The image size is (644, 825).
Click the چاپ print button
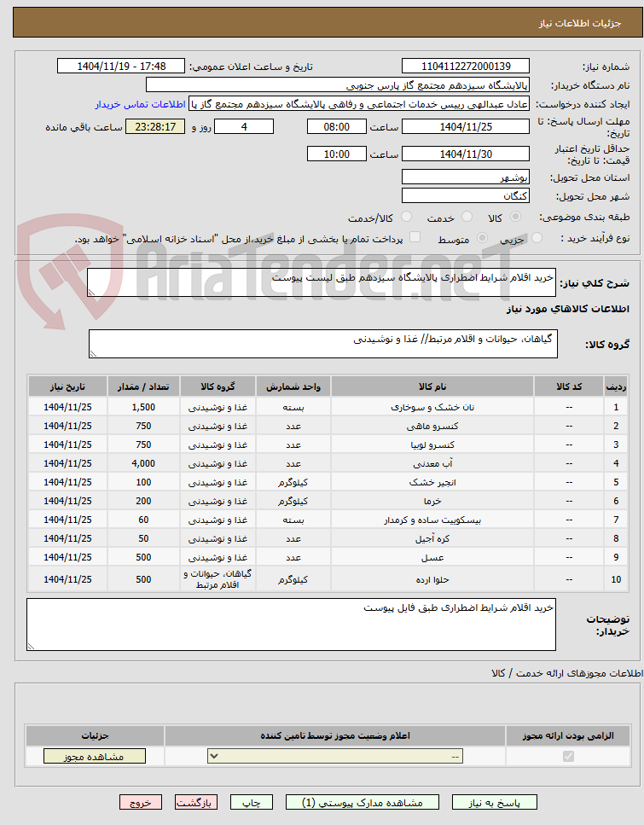[x=252, y=802]
